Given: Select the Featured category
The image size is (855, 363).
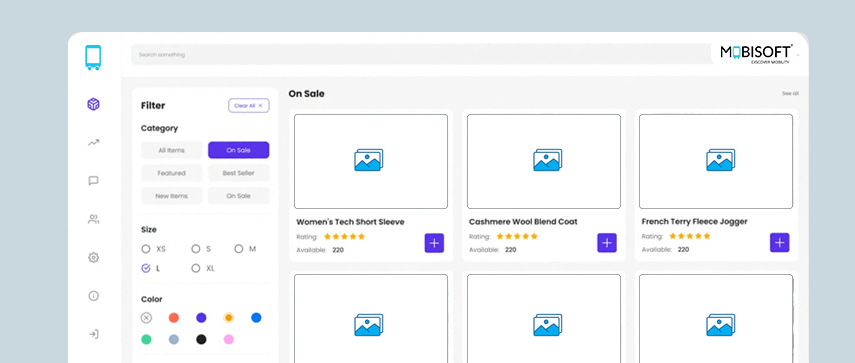Looking at the screenshot, I should point(172,173).
